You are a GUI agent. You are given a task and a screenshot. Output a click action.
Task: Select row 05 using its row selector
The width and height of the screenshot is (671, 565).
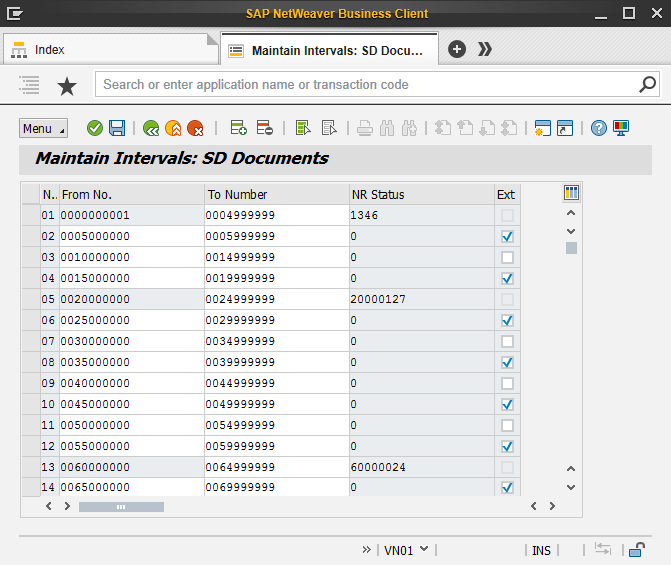(x=31, y=299)
